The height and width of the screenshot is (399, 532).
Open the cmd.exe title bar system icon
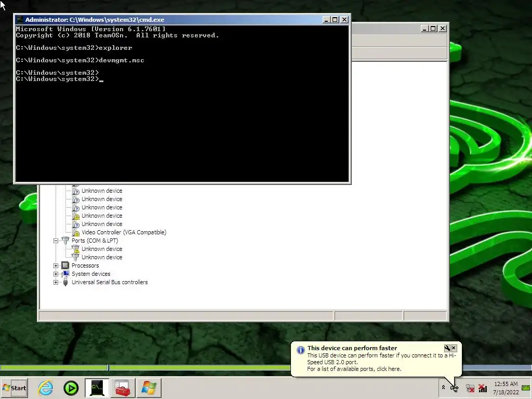pyautogui.click(x=20, y=20)
